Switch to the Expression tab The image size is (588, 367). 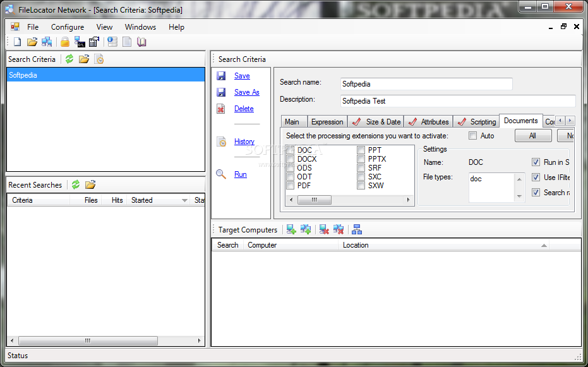327,122
